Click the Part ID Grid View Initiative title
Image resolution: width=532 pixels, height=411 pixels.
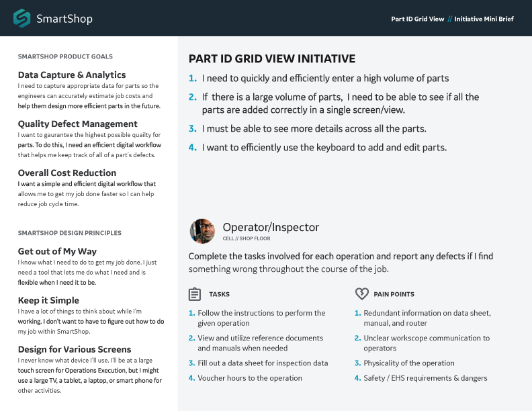coord(272,59)
